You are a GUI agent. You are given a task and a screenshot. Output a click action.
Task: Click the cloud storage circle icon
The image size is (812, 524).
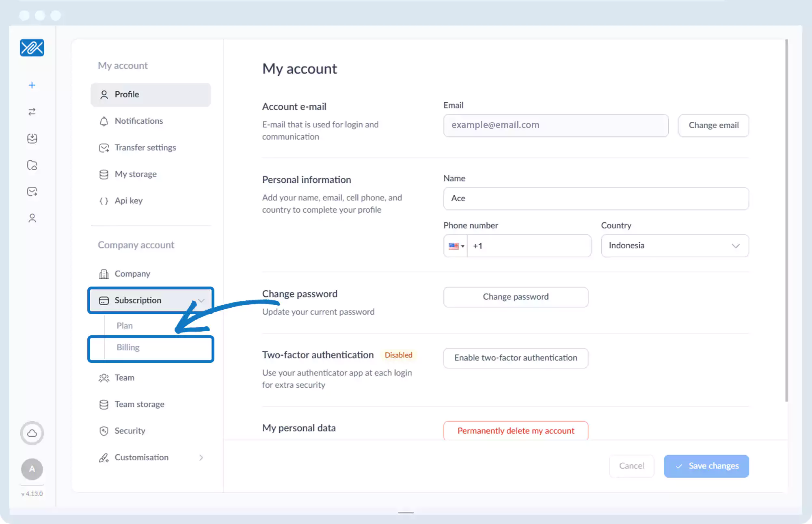pyautogui.click(x=32, y=433)
